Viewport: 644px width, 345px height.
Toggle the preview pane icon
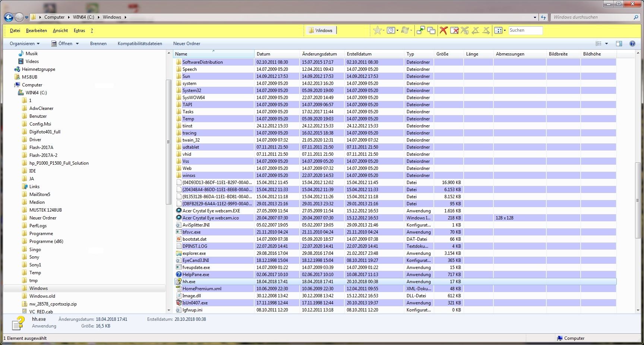click(x=619, y=44)
